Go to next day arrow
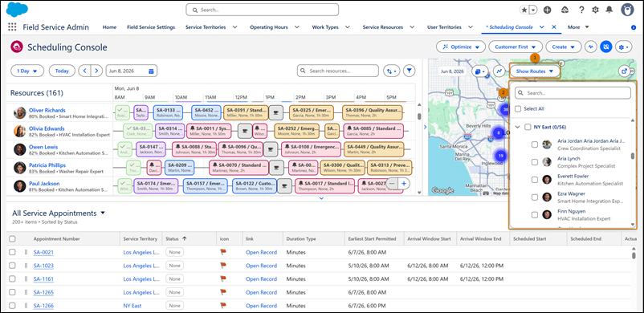 click(96, 71)
